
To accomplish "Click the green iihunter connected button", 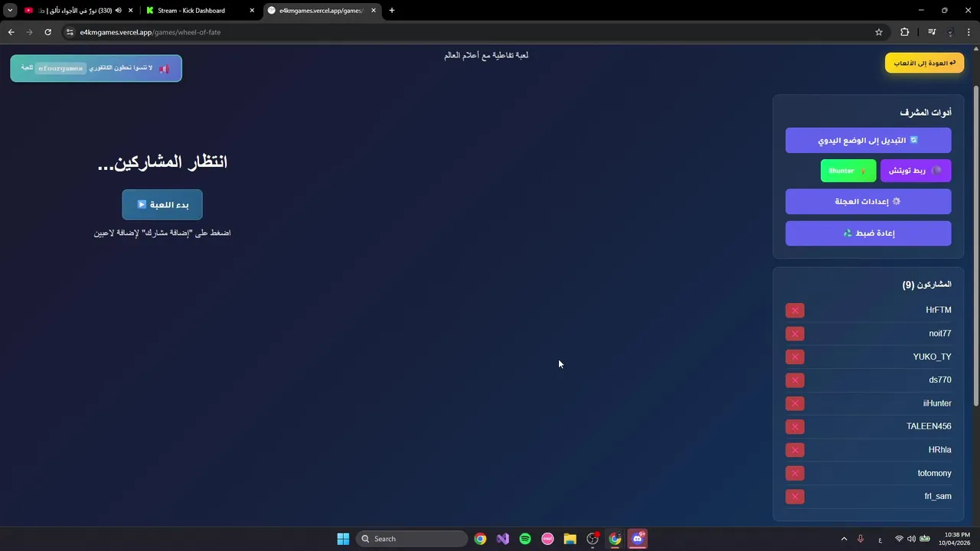I will (x=848, y=171).
